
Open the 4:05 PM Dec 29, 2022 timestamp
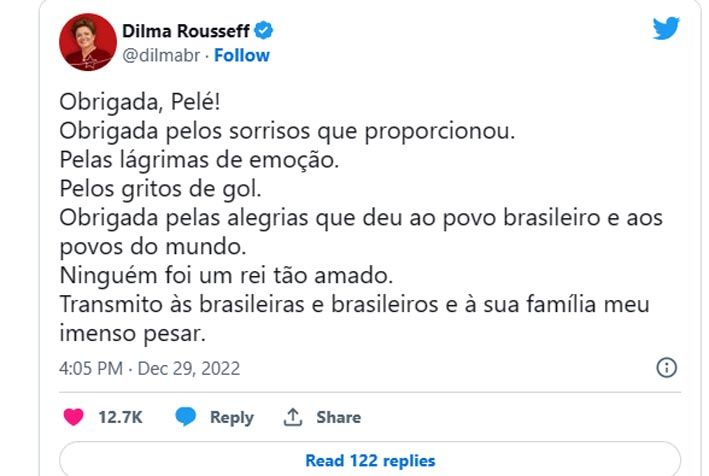point(150,369)
